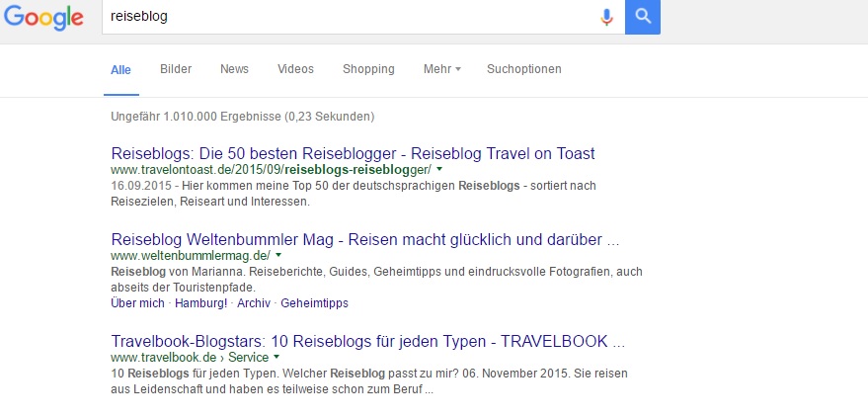The height and width of the screenshot is (418, 868).
Task: Click the www.travelontoast.de URL text
Action: 272,169
